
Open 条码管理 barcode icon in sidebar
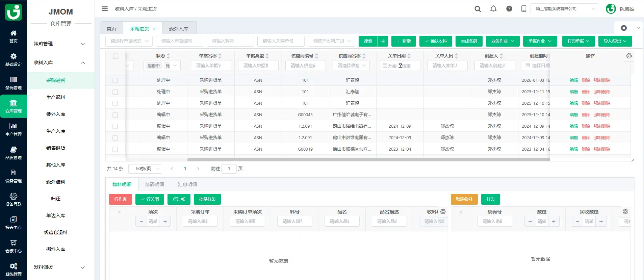pos(14,83)
